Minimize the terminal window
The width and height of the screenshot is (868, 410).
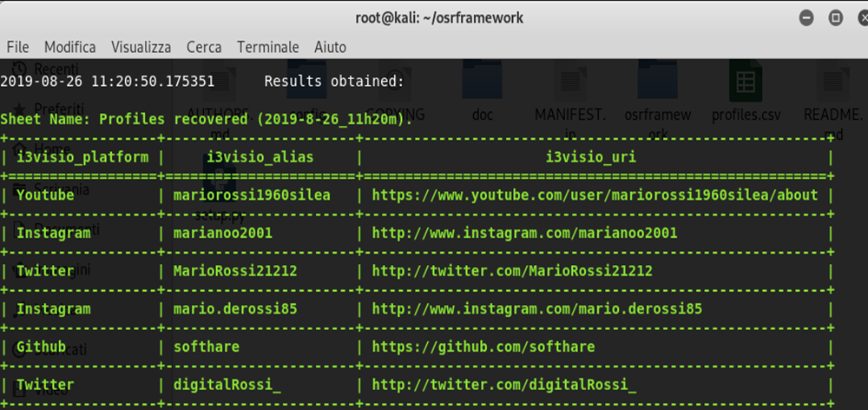click(x=807, y=17)
